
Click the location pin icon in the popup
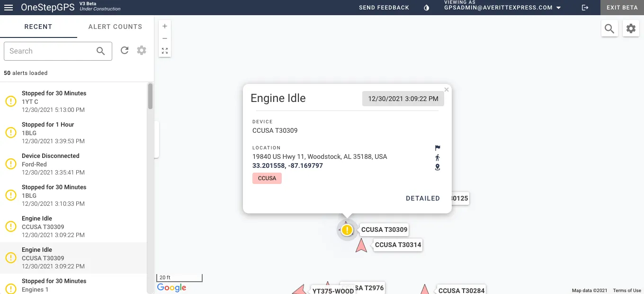437,167
